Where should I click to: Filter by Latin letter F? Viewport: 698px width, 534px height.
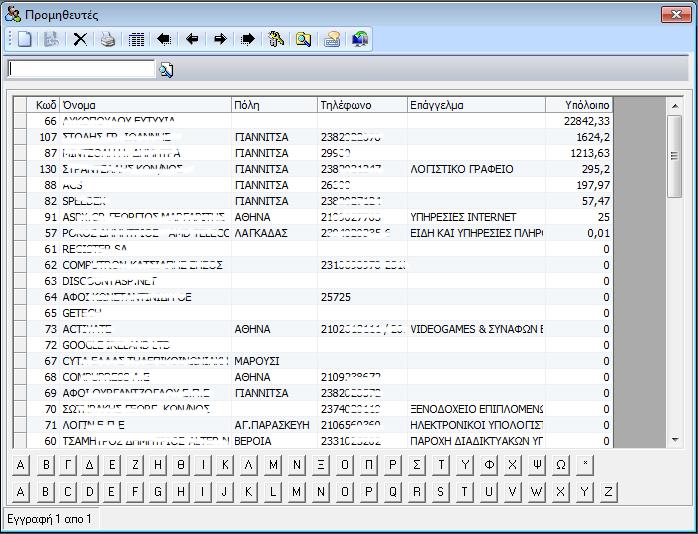point(135,492)
